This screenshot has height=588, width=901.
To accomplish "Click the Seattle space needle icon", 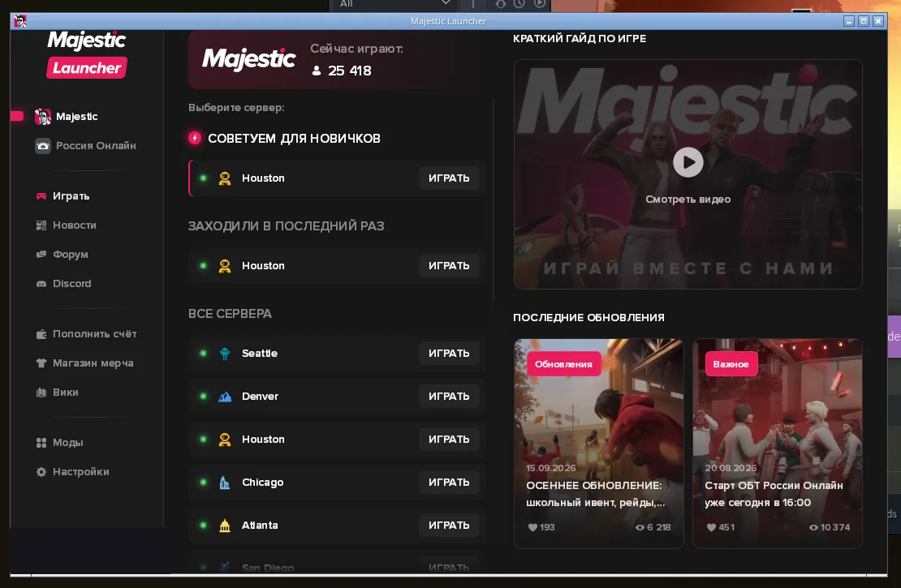I will point(225,354).
